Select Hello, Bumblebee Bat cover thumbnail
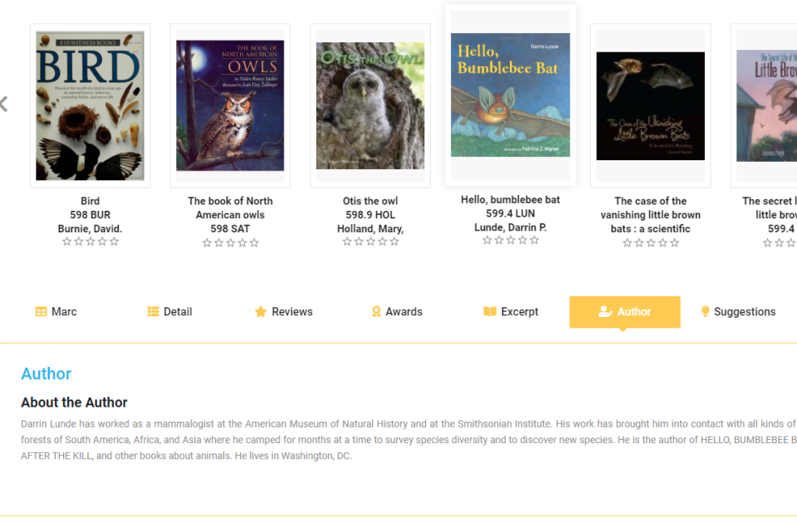This screenshot has width=797, height=532. point(510,95)
